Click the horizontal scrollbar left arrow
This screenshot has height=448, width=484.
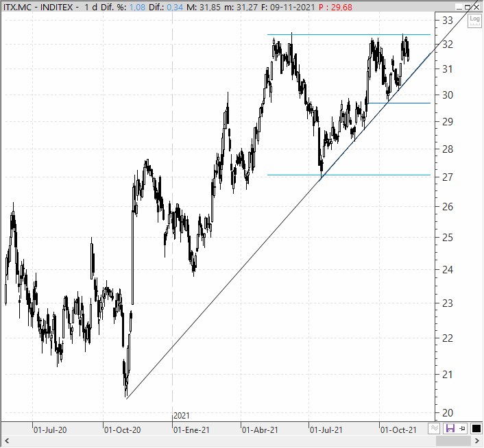point(7,441)
